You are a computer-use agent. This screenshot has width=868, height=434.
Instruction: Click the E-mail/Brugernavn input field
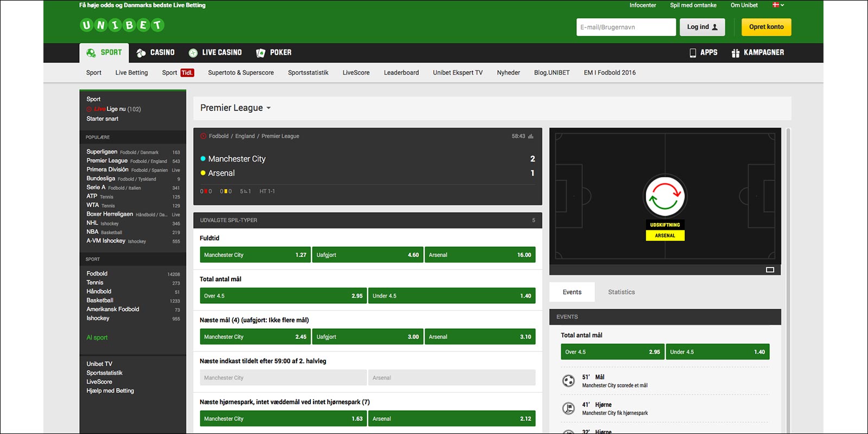626,27
